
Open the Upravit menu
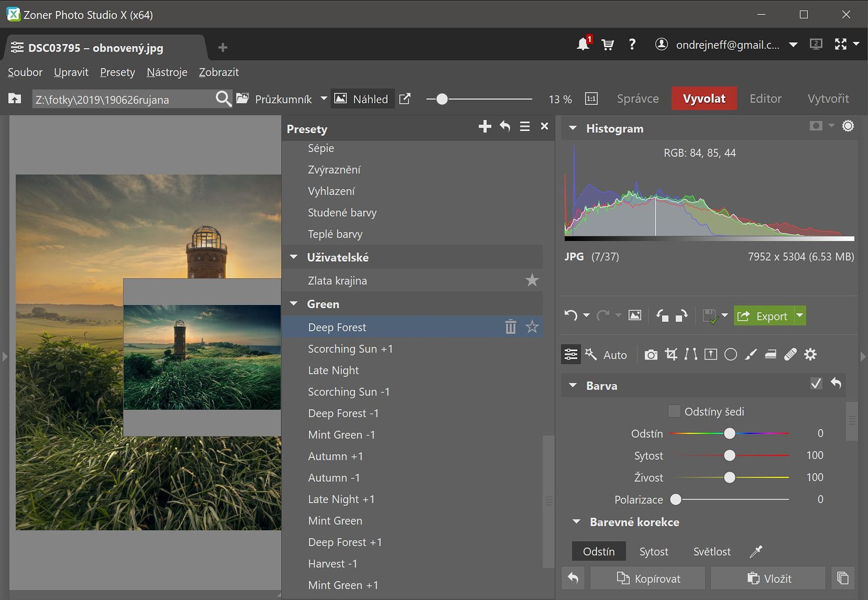pyautogui.click(x=71, y=73)
